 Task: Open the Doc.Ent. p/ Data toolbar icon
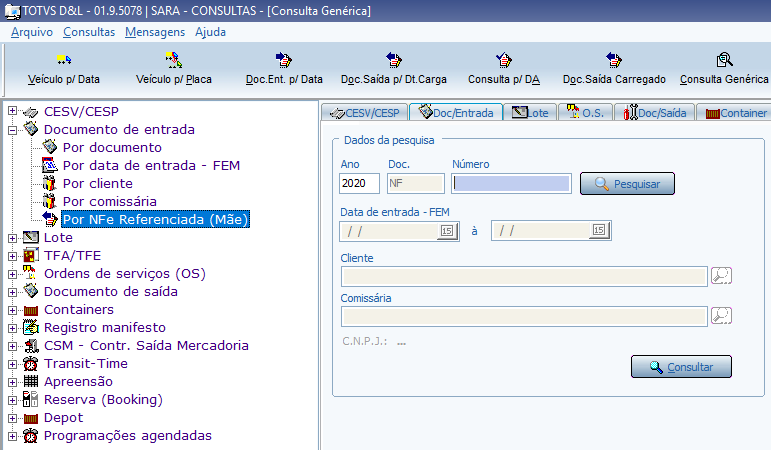coord(284,60)
